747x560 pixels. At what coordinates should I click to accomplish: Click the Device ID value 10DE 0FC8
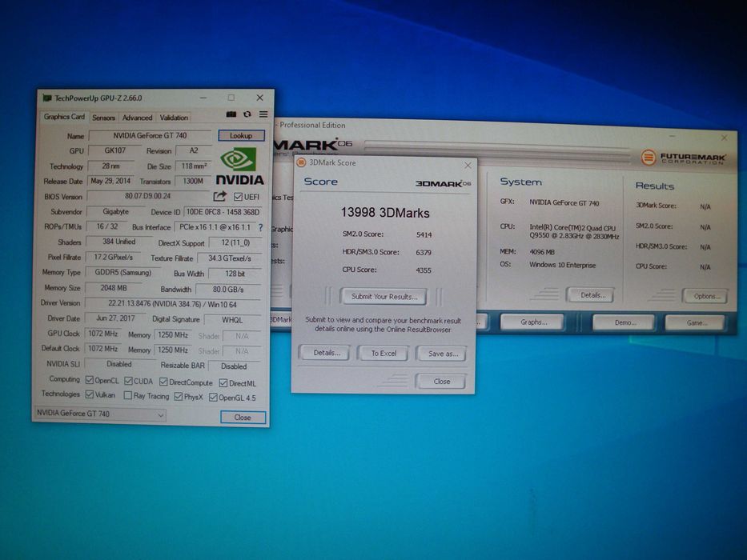[223, 212]
